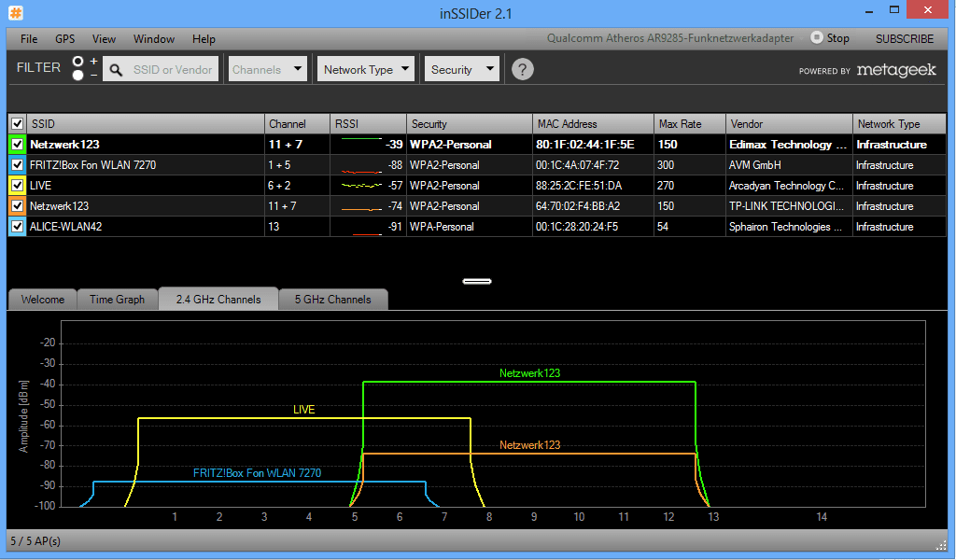Uncheck the FRITZ!Box Fon WLAN 7270 checkbox
The width and height of the screenshot is (956, 560).
17,165
